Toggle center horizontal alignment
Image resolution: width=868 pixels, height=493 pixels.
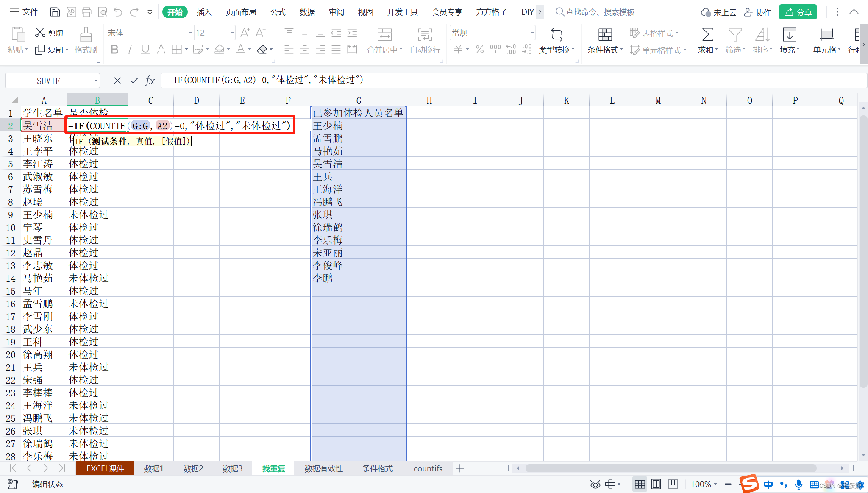coord(304,50)
